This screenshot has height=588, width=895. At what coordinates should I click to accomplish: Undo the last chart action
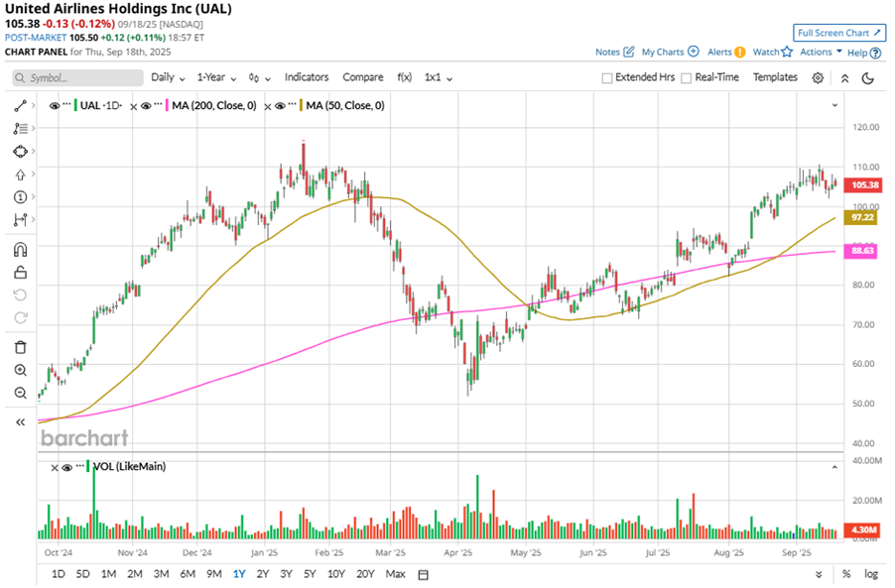tap(20, 294)
